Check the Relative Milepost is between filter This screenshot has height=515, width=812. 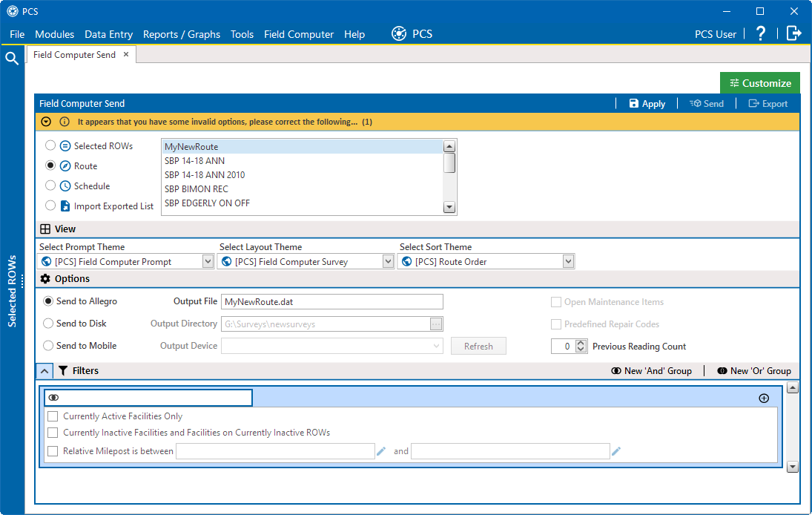point(53,451)
